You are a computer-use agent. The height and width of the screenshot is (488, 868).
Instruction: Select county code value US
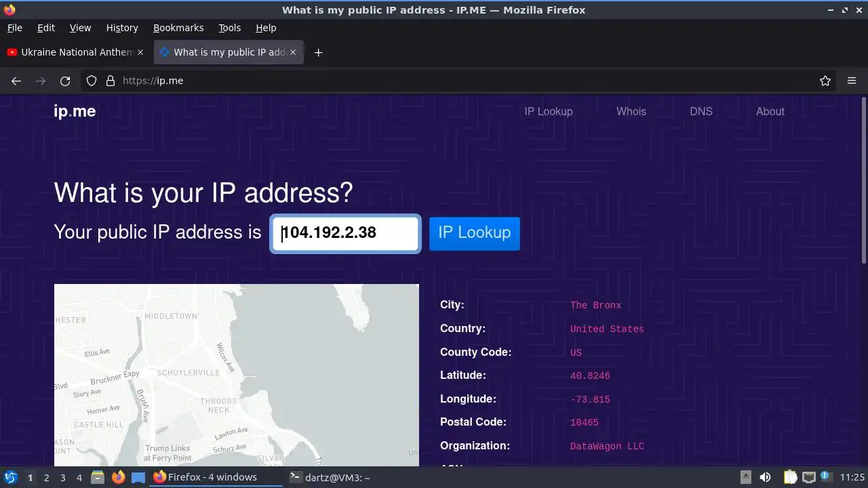click(x=576, y=352)
